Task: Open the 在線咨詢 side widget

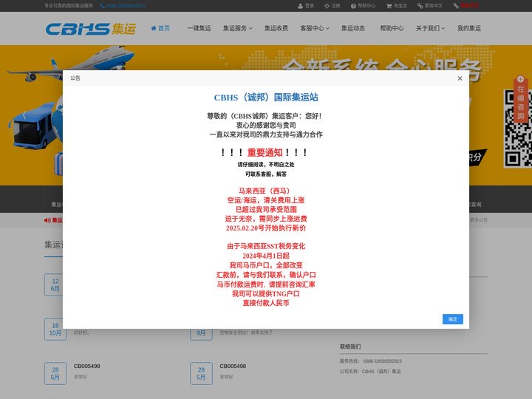Action: click(520, 103)
